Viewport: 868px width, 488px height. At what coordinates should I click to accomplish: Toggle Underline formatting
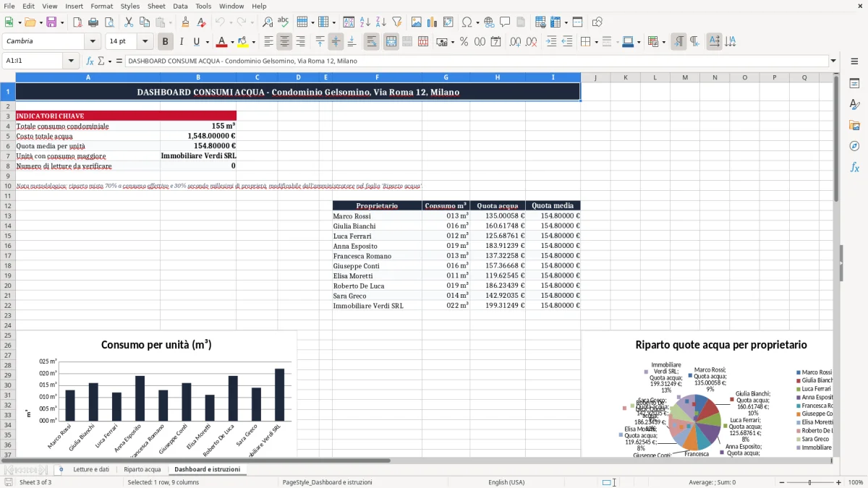pyautogui.click(x=196, y=42)
